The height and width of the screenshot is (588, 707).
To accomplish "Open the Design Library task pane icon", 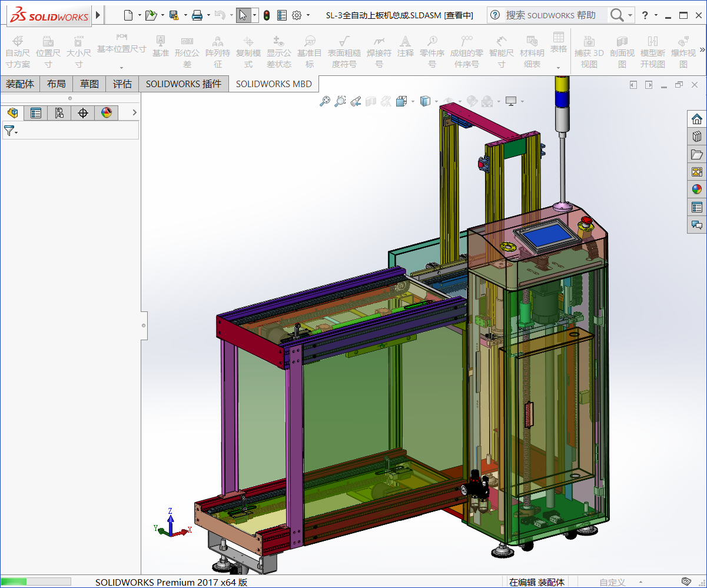I will tap(697, 137).
